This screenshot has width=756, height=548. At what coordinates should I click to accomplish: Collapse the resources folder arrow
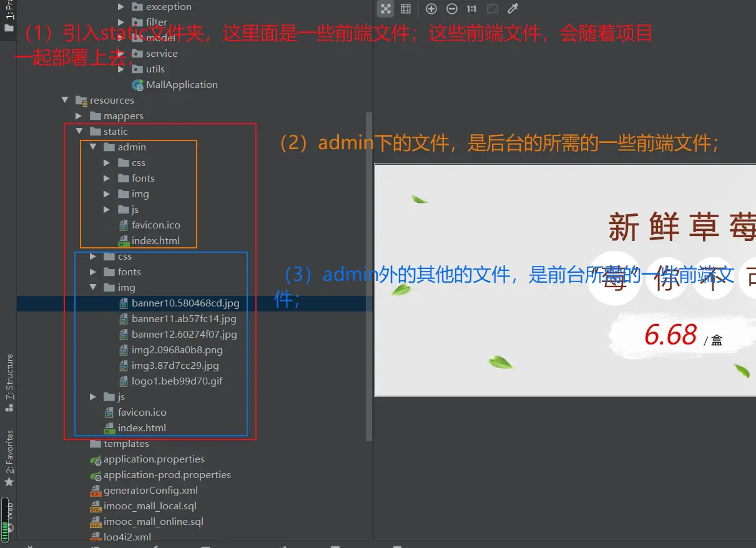64,100
